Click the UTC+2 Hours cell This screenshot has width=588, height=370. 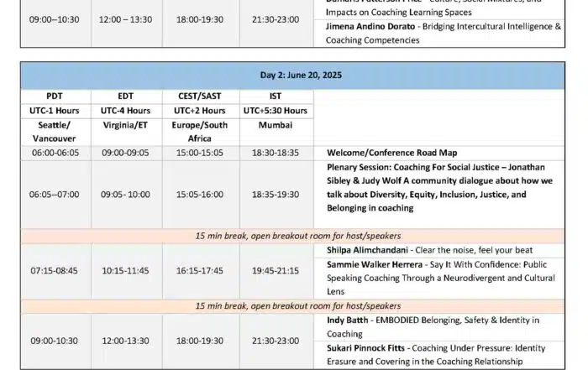point(201,112)
